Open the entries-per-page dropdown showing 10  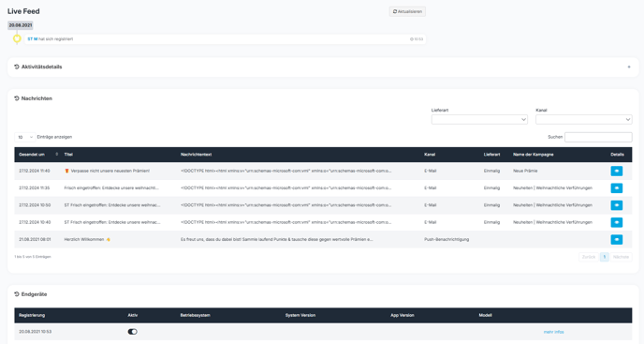24,137
